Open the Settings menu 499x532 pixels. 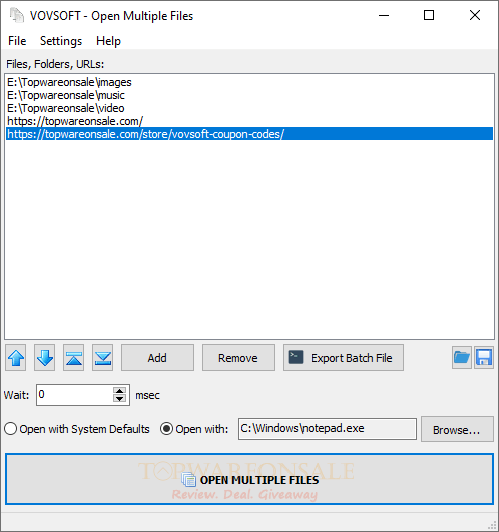[61, 41]
